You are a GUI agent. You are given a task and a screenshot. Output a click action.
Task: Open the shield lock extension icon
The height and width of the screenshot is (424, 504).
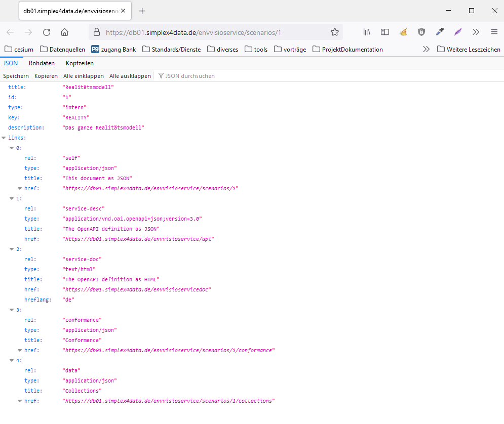[x=421, y=32]
